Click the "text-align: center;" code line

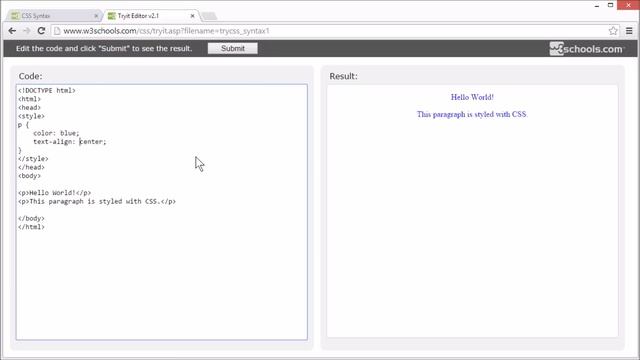coord(70,142)
